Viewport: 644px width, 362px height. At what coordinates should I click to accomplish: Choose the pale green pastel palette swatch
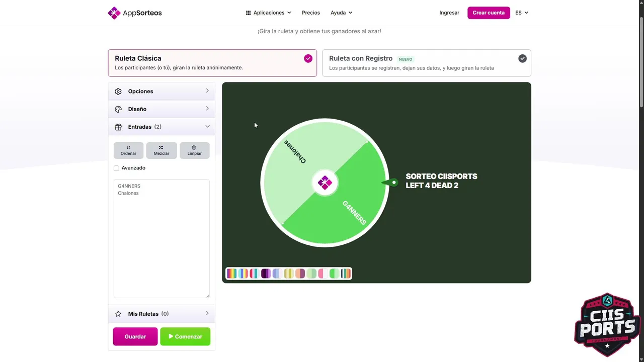point(311,274)
